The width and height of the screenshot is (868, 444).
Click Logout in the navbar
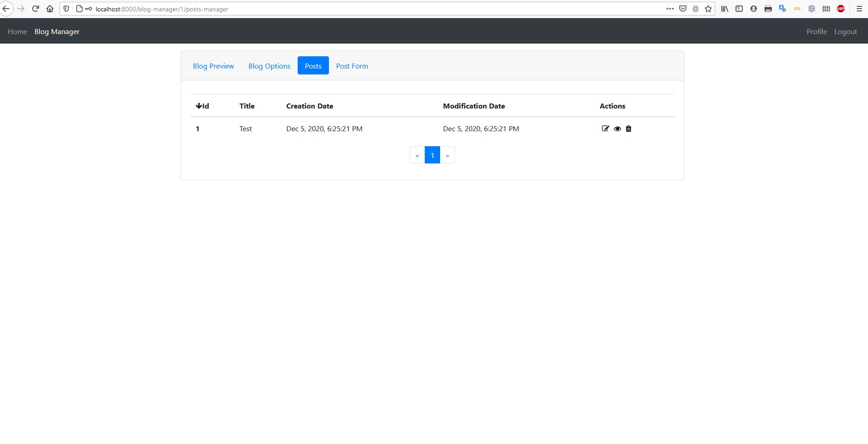(845, 31)
